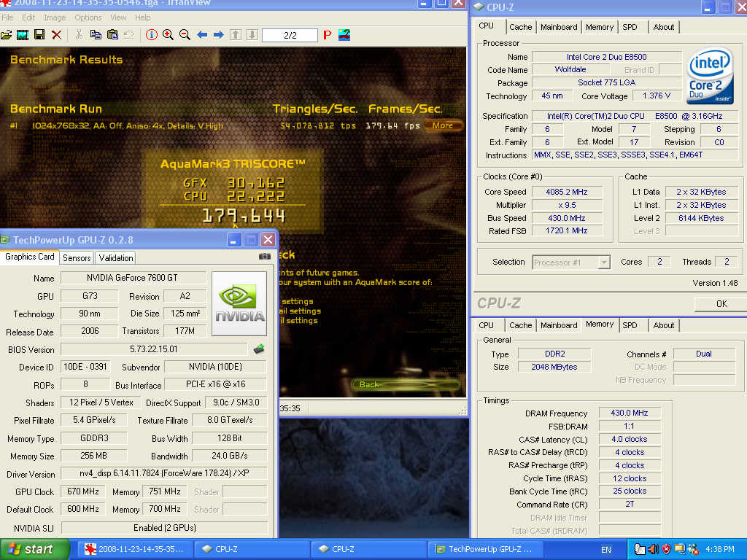Click the red P properties icon in IrfanView
This screenshot has height=560, width=747.
click(x=328, y=35)
